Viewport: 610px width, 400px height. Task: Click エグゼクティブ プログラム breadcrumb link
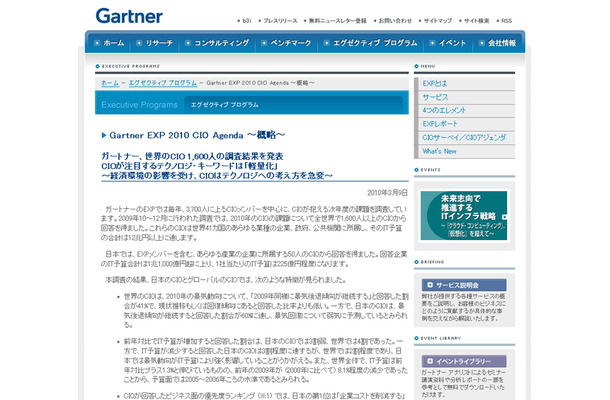(163, 83)
